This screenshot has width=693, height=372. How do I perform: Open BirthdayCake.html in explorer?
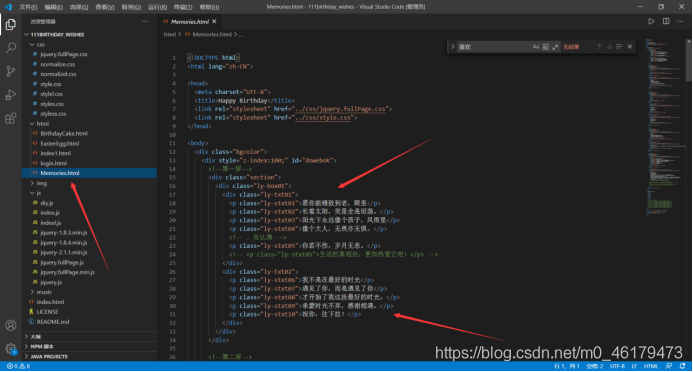[x=64, y=133]
